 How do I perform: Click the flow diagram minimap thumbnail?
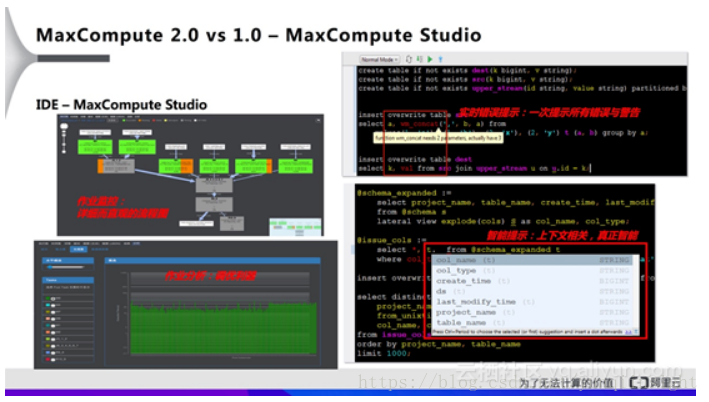[x=296, y=227]
